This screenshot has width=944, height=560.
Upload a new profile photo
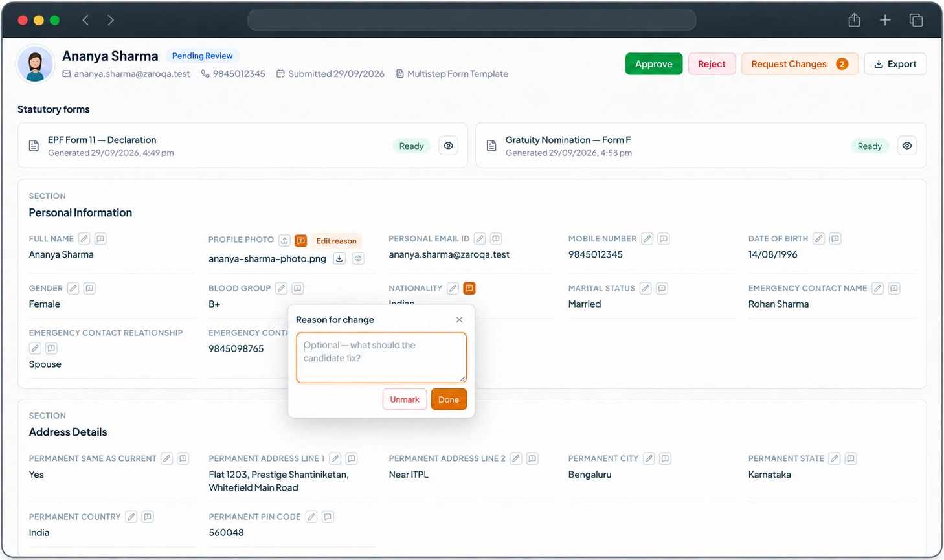click(x=284, y=240)
